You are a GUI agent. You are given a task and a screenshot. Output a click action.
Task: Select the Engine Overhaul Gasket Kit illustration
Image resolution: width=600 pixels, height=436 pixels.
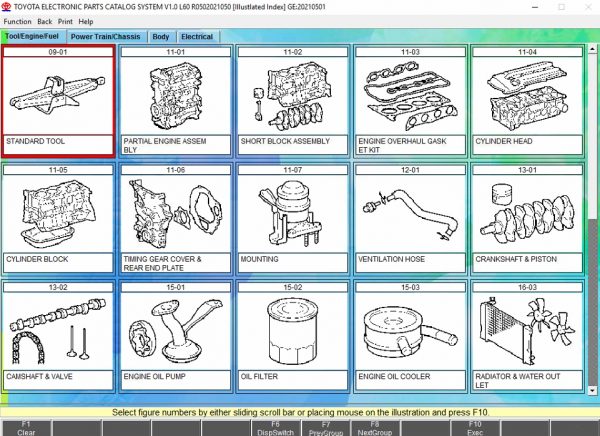pos(410,96)
